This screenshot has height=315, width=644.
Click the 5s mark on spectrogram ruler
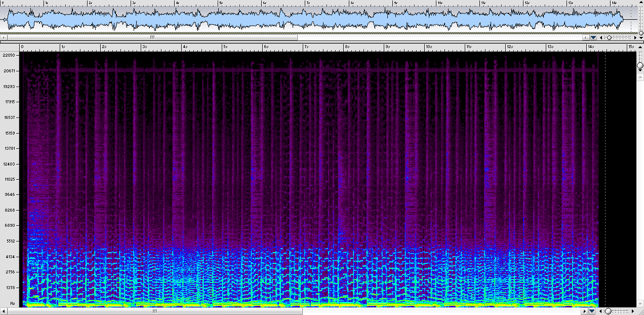[226, 47]
